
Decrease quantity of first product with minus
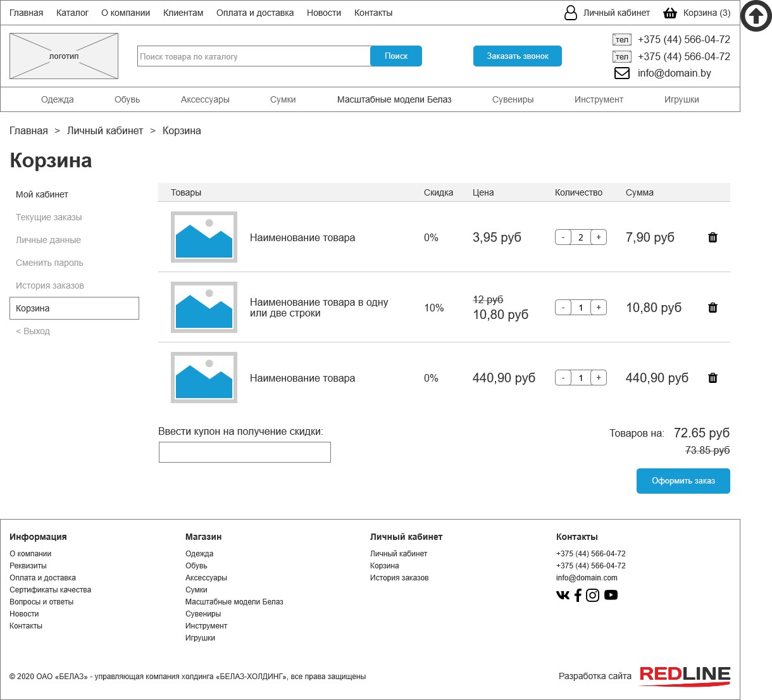563,237
